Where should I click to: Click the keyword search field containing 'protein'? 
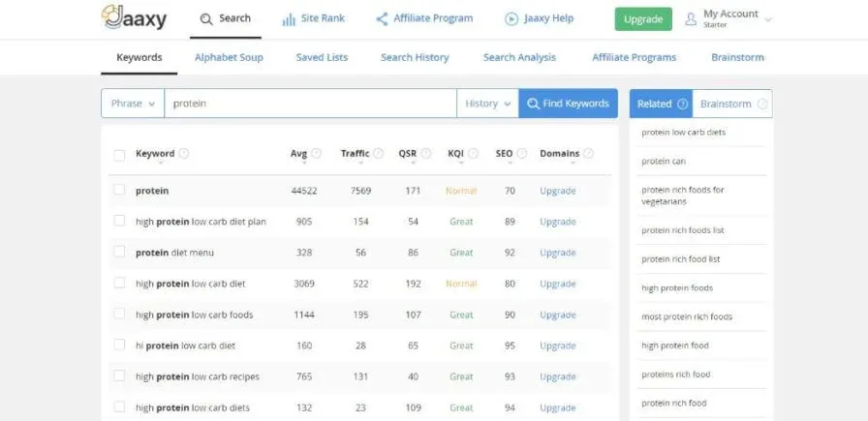click(x=311, y=104)
